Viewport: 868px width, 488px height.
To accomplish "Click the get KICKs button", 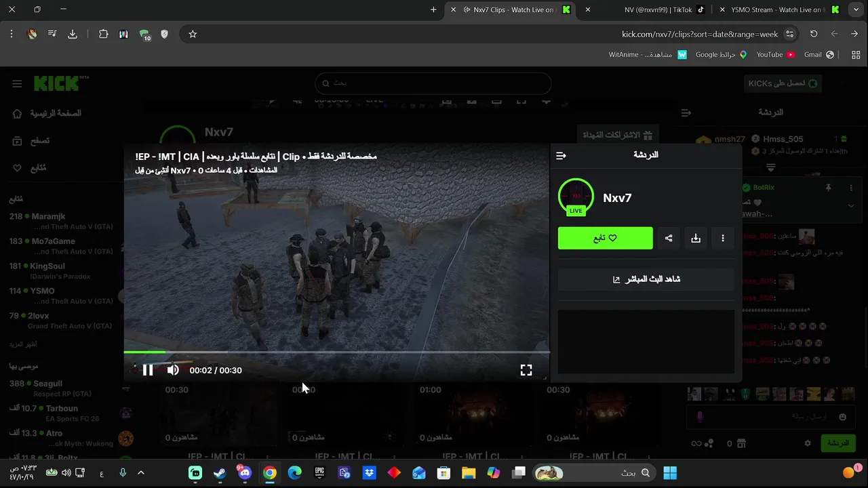I will click(782, 83).
